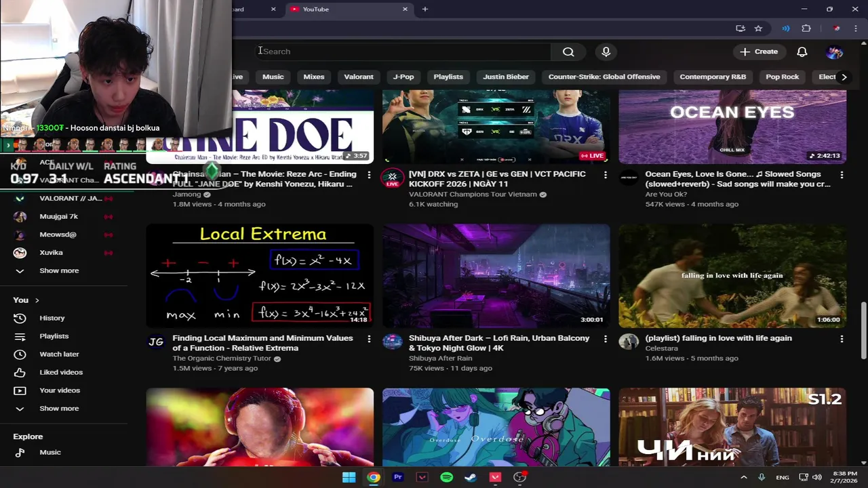Viewport: 868px width, 488px height.
Task: Select the Pop Rock chip
Action: point(783,77)
